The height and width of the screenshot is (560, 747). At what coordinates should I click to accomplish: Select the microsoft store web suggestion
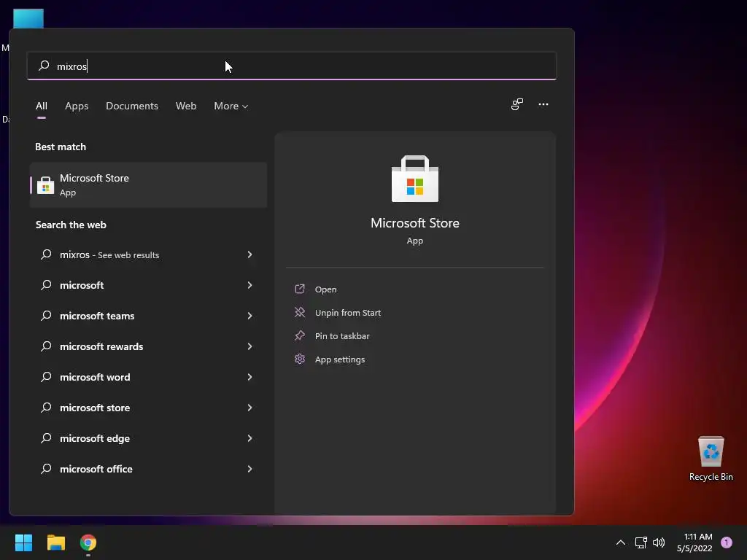tap(148, 408)
